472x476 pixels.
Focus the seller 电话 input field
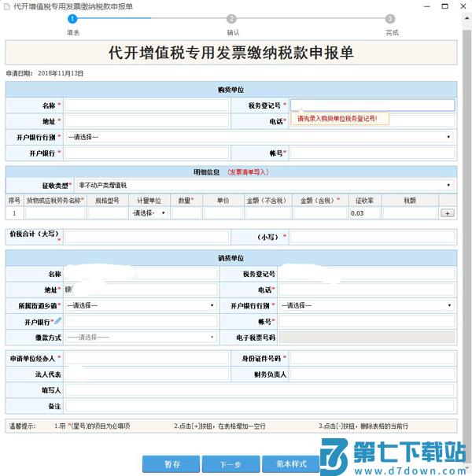367,290
